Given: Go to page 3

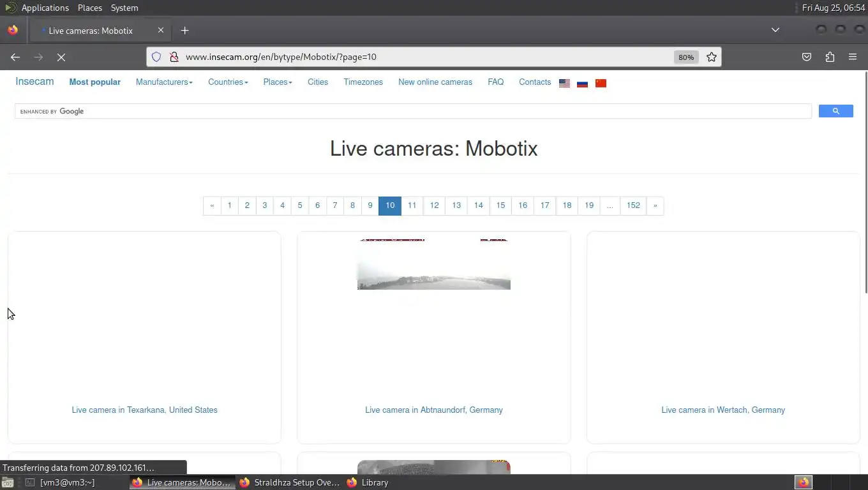Looking at the screenshot, I should click(x=265, y=205).
